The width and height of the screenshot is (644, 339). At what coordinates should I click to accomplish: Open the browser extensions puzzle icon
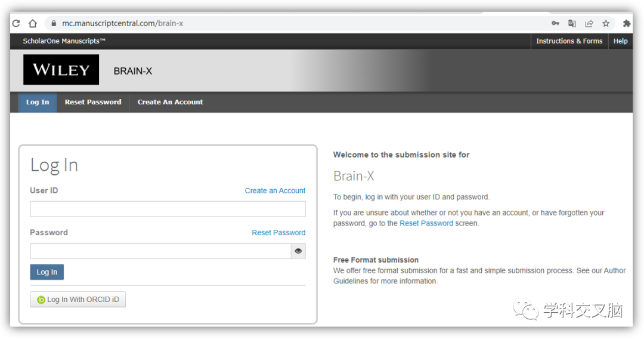click(626, 23)
